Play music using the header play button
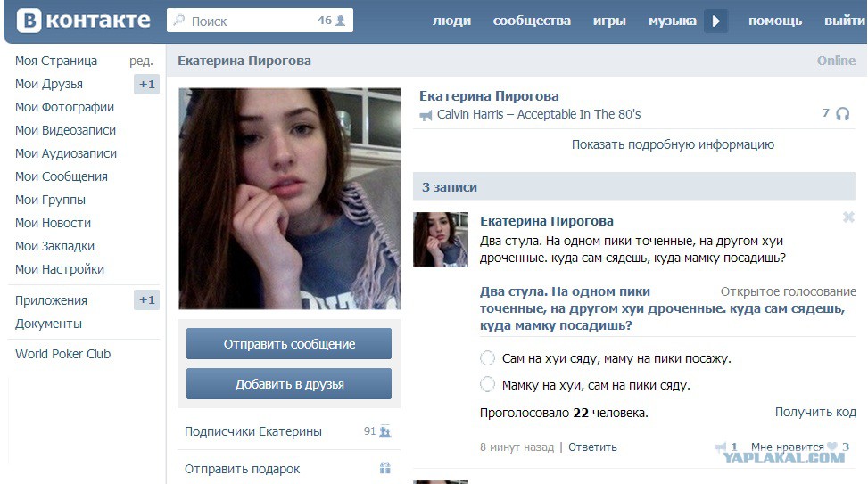This screenshot has width=868, height=484. (715, 21)
